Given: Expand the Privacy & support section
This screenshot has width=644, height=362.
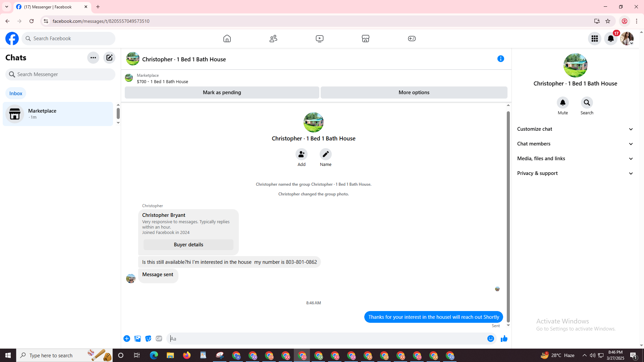Looking at the screenshot, I should pyautogui.click(x=575, y=173).
